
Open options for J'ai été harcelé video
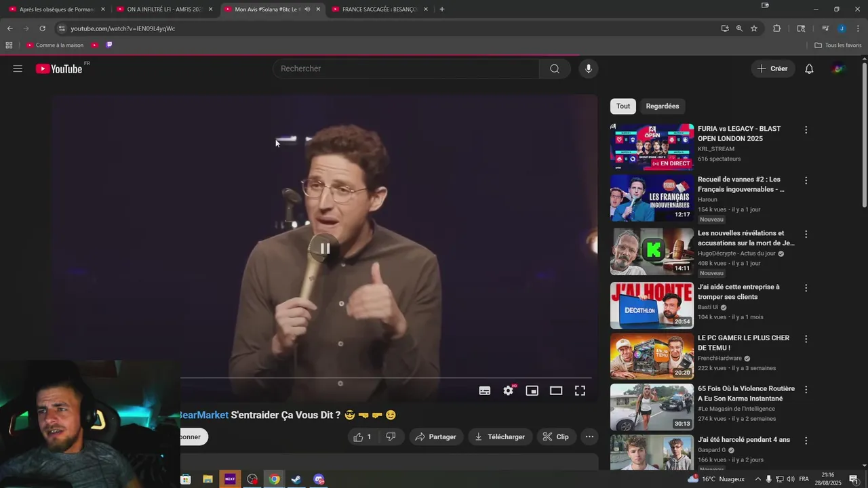(x=806, y=441)
